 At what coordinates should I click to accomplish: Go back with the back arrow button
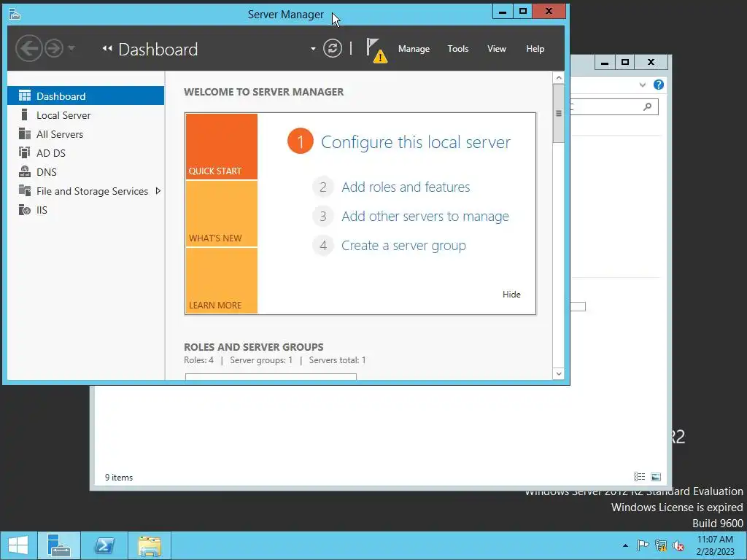[28, 49]
